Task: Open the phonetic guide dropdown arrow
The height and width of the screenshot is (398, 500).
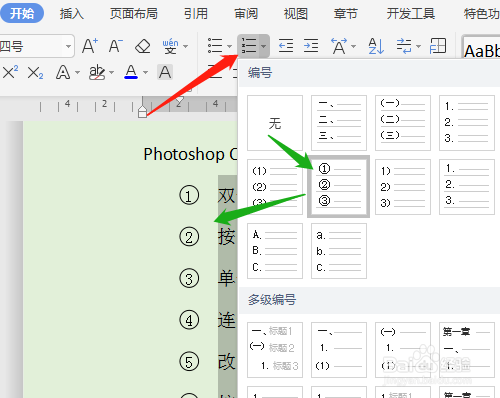Action: (x=186, y=46)
